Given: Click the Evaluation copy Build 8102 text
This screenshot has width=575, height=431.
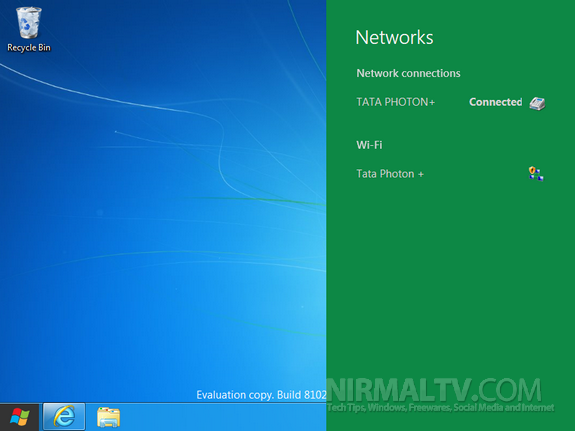Looking at the screenshot, I should point(261,395).
